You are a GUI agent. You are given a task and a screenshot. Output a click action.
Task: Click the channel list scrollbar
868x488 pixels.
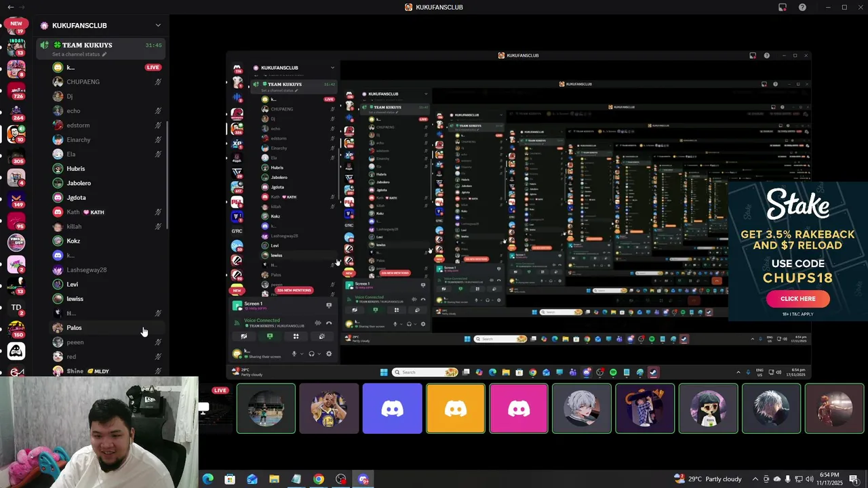(167, 176)
